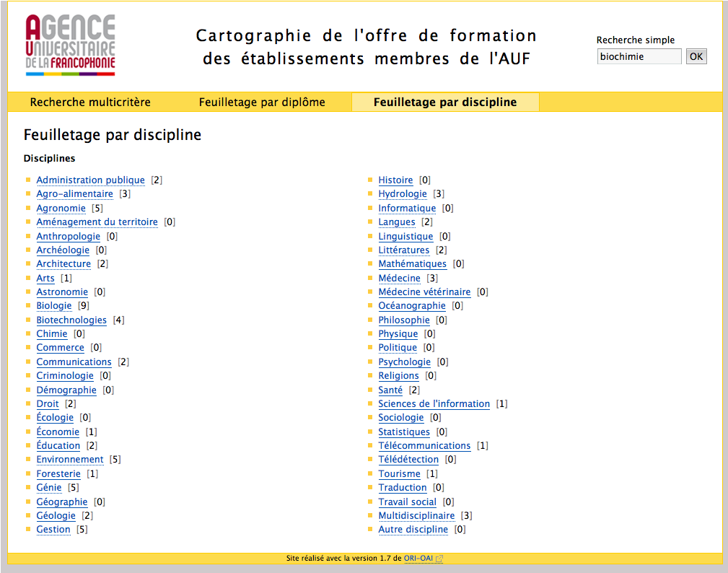The image size is (728, 573).
Task: Open the Multidisciplinaire category
Action: click(416, 516)
